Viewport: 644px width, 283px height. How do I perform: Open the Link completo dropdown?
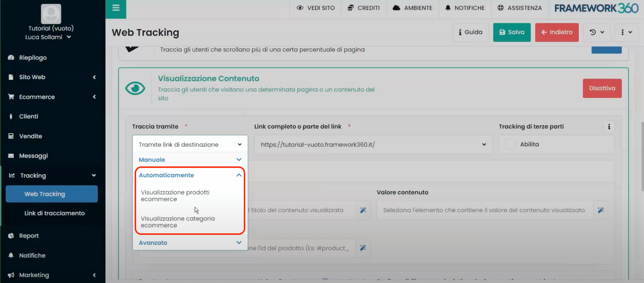pos(373,145)
